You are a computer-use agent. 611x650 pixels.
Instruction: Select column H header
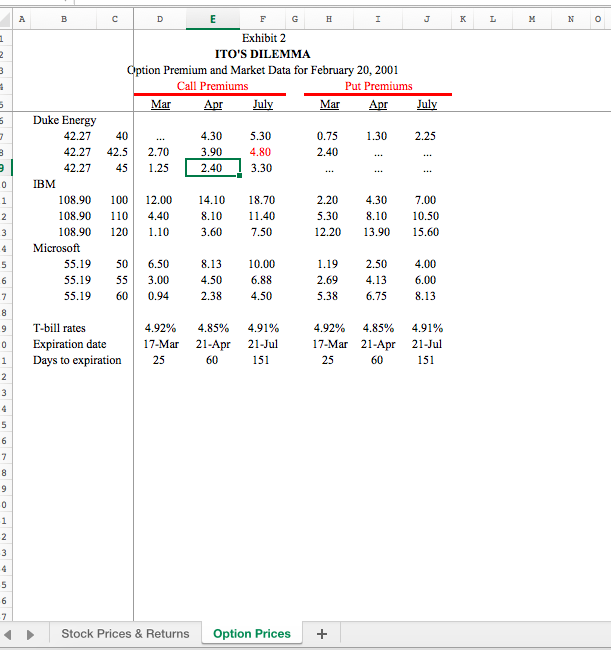[x=329, y=19]
